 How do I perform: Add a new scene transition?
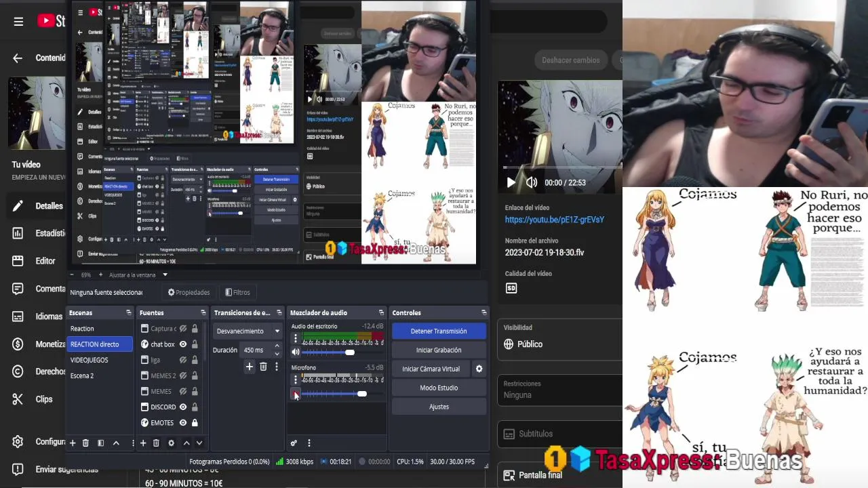(250, 367)
